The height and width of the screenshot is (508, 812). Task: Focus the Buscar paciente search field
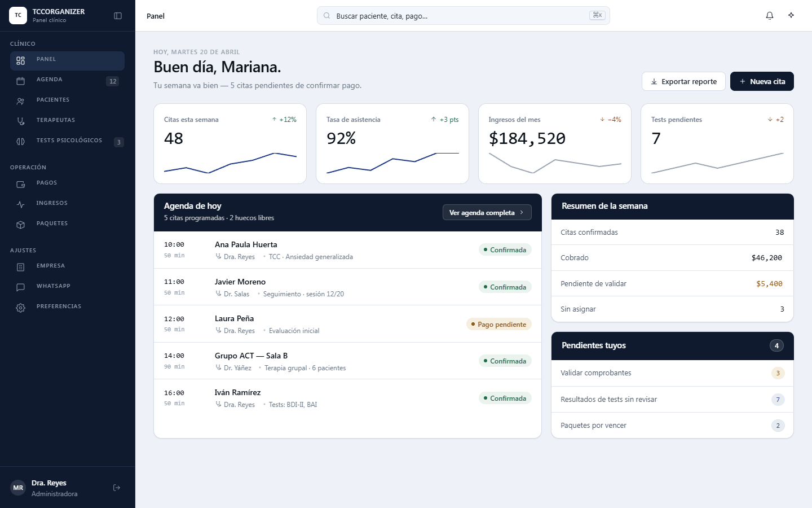(464, 16)
